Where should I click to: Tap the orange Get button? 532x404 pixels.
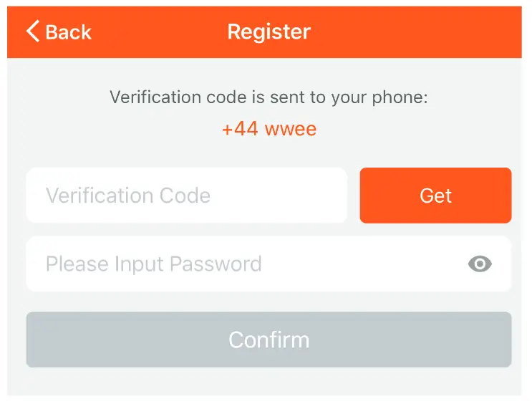pyautogui.click(x=435, y=196)
